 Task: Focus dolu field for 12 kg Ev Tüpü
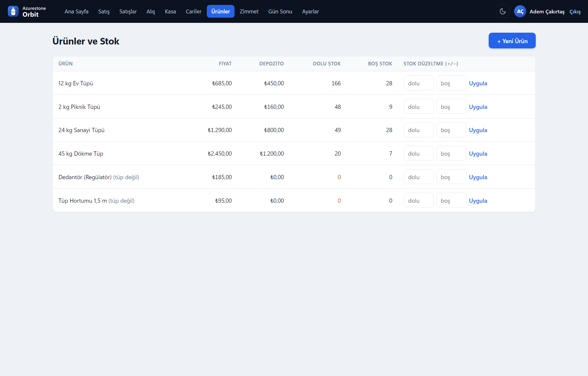tap(418, 83)
